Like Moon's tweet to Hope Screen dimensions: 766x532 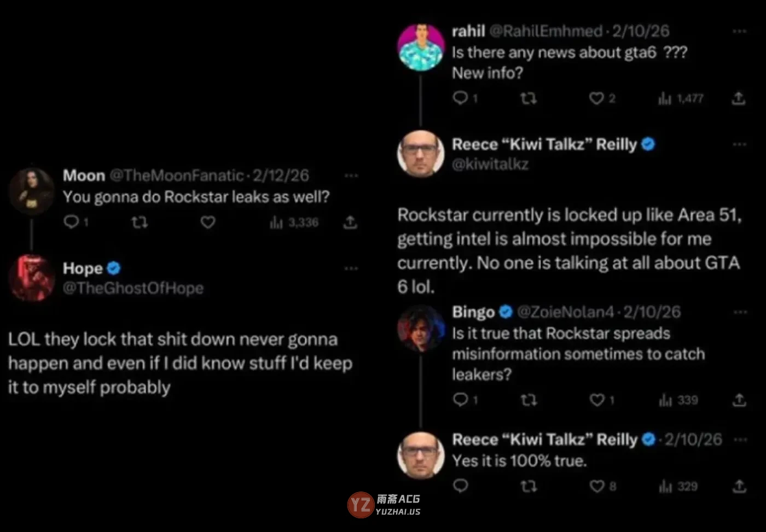click(x=208, y=222)
